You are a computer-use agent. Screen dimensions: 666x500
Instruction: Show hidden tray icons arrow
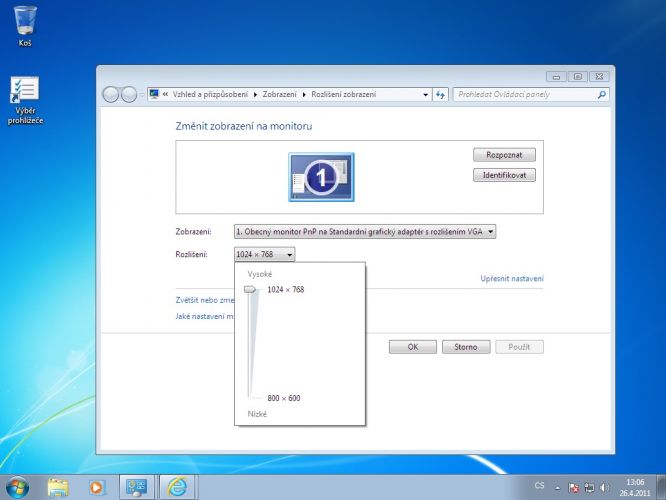[x=557, y=488]
